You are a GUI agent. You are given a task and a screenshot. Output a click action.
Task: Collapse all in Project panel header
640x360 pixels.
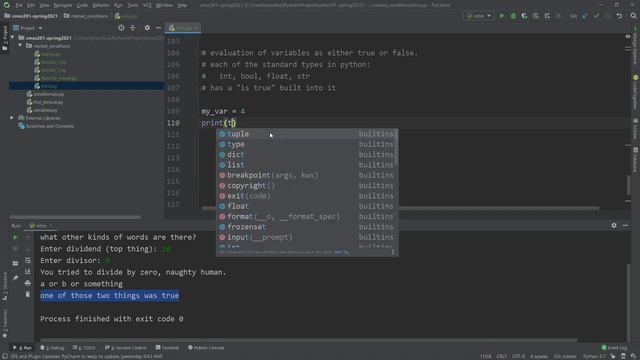coord(133,28)
